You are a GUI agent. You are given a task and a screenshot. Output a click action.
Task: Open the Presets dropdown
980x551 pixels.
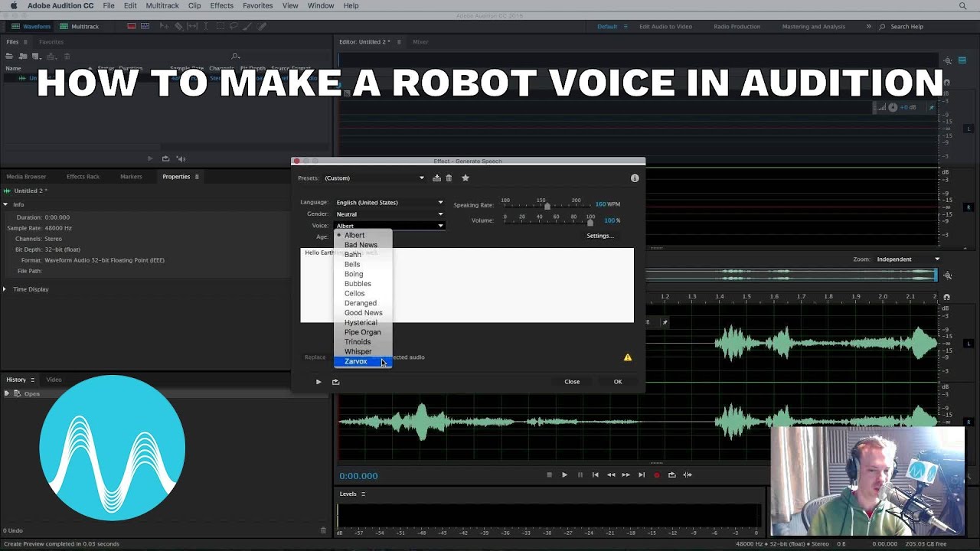tap(374, 178)
